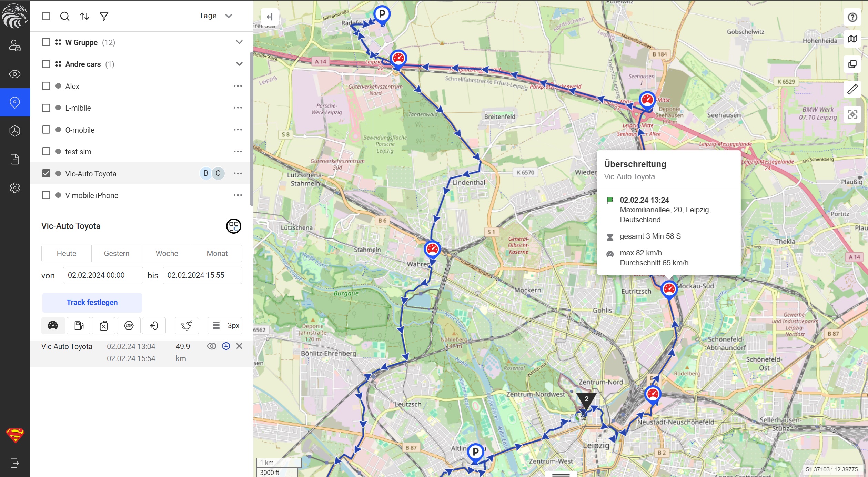
Task: Open the map layers icon
Action: 852,39
